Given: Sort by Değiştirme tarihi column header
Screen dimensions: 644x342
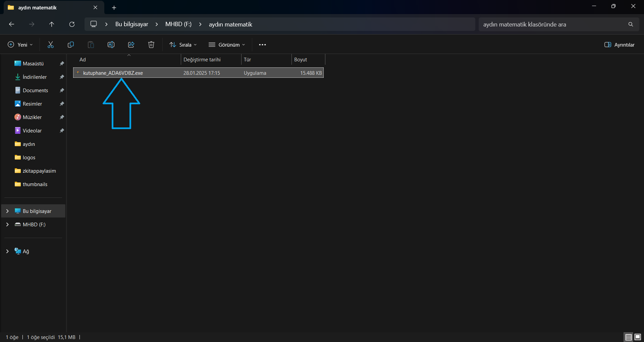Looking at the screenshot, I should coord(202,60).
